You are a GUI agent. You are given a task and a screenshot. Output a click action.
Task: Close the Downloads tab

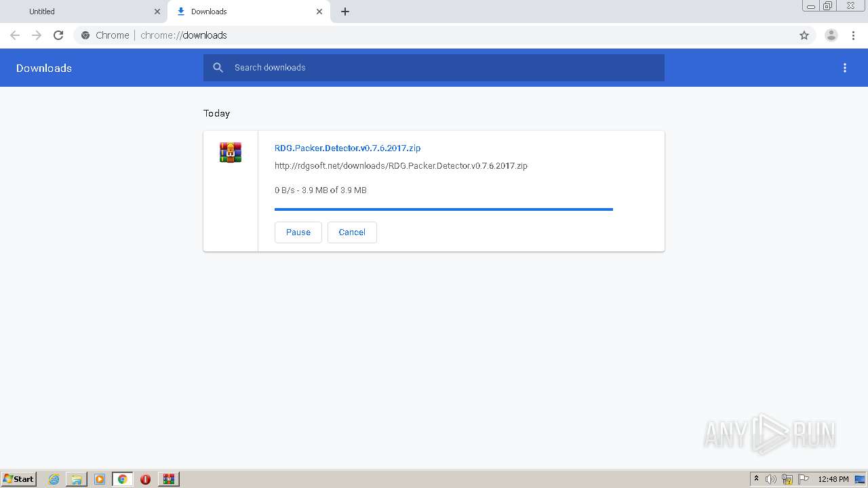(x=319, y=12)
